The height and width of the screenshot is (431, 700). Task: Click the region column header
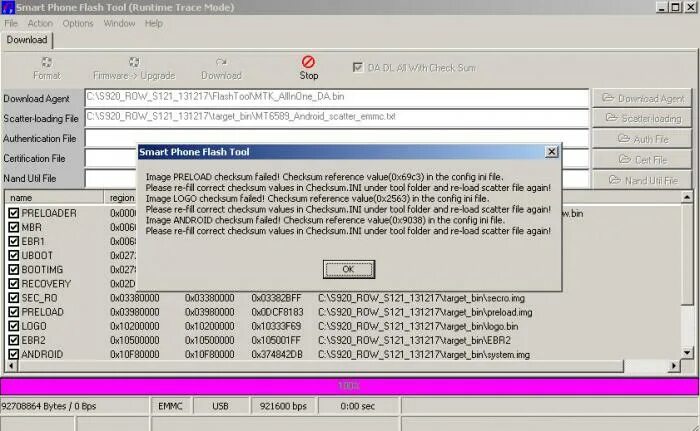coord(122,197)
